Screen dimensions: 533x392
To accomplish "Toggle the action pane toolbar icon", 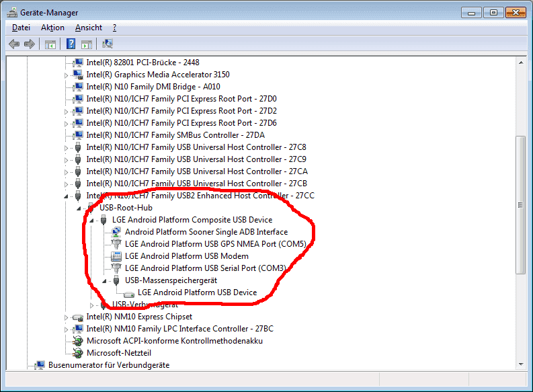I will [87, 44].
